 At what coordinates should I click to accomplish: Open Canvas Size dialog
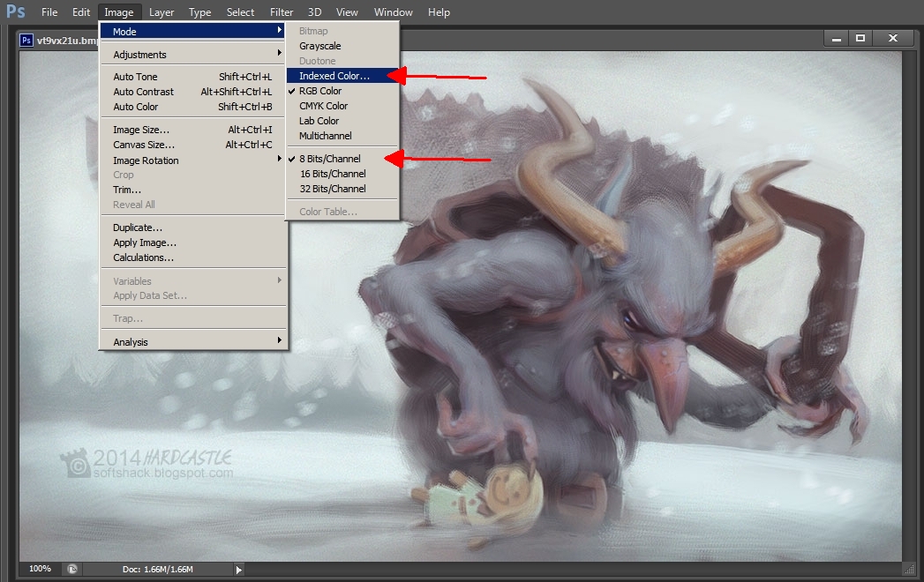point(192,145)
